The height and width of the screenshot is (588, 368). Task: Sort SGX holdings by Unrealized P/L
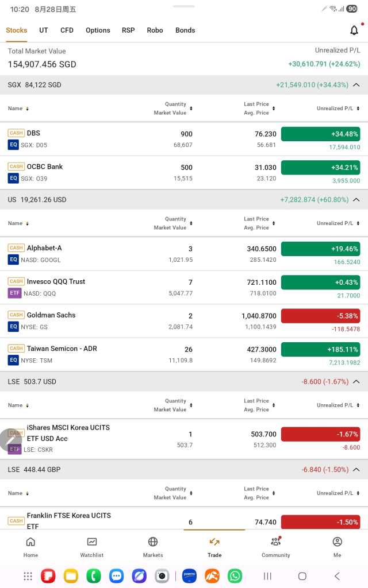click(338, 109)
